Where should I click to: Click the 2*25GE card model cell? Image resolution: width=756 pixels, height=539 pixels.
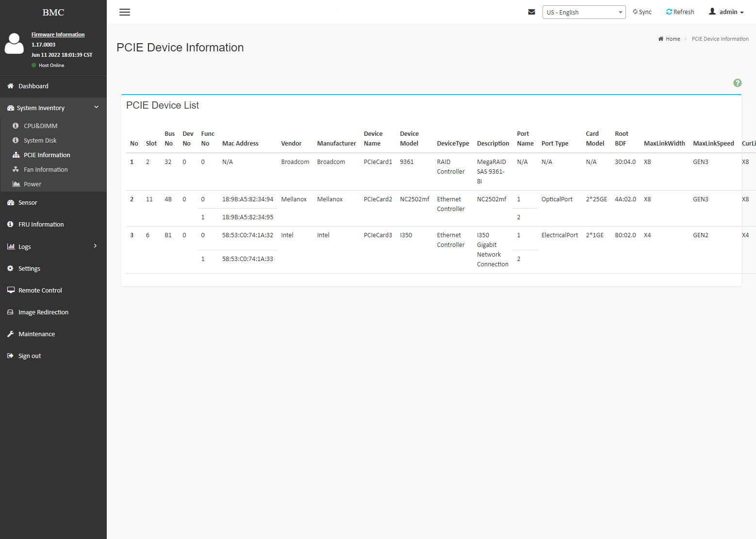(596, 199)
